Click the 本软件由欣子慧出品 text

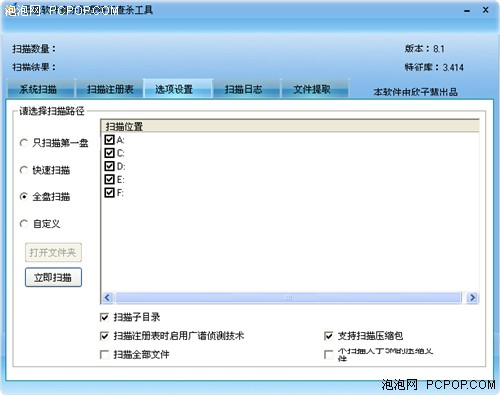pos(415,92)
